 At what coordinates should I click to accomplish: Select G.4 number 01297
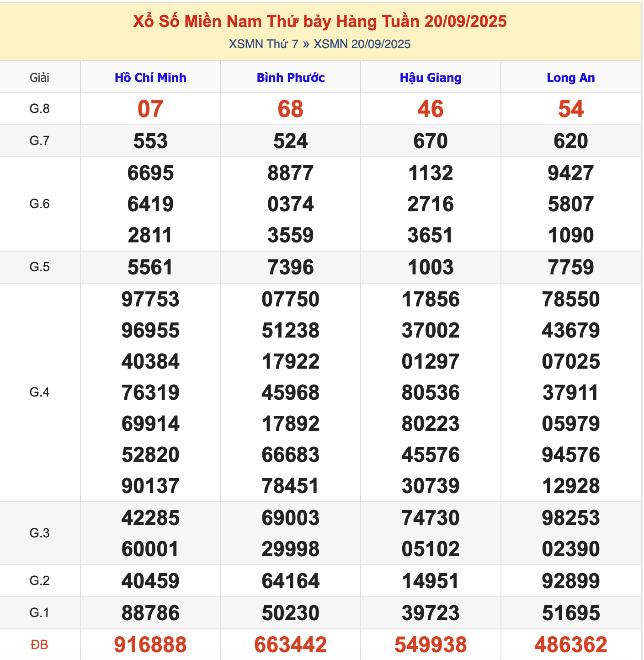pos(431,361)
